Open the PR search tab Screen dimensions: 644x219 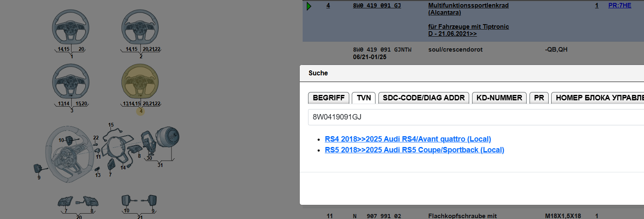click(539, 98)
